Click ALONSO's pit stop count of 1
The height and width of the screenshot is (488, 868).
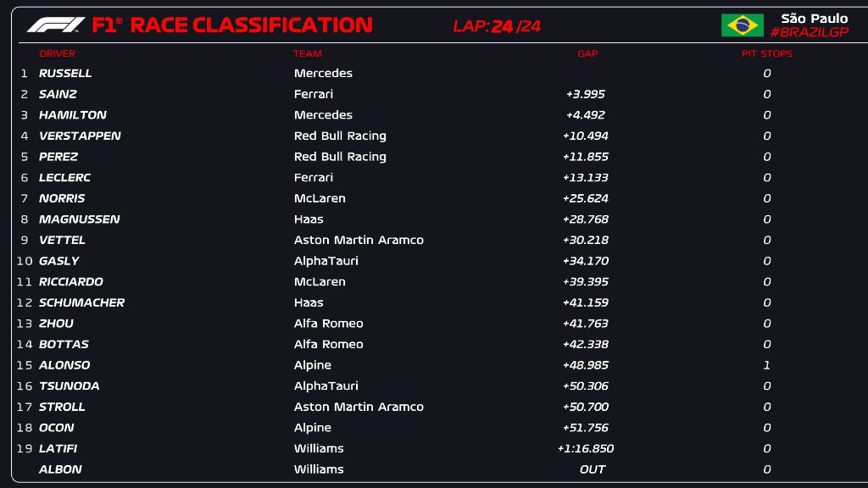pyautogui.click(x=766, y=365)
